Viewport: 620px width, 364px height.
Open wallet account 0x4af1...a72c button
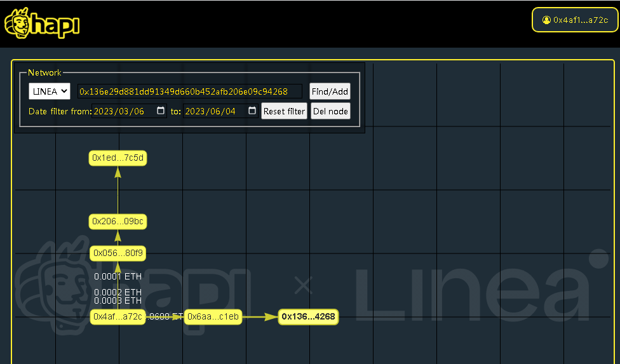point(575,20)
